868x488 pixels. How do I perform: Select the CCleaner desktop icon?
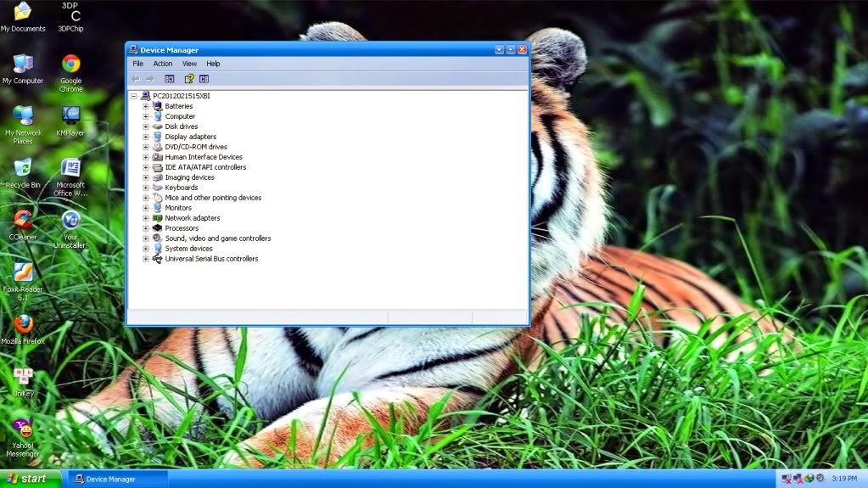click(23, 226)
